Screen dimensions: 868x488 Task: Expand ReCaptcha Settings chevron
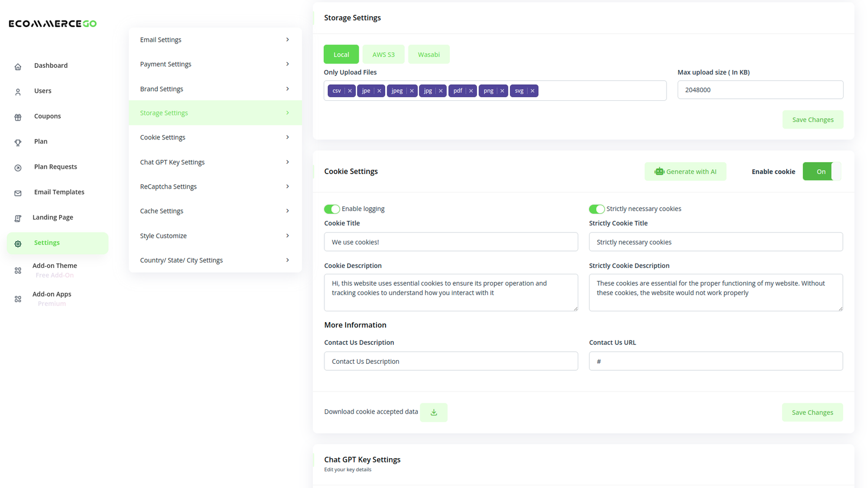pos(288,187)
